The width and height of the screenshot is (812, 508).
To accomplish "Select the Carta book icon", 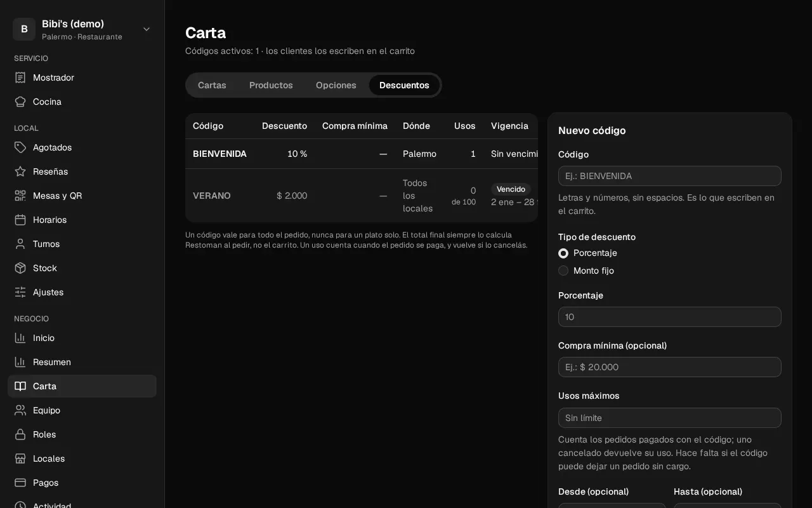I will pos(20,386).
